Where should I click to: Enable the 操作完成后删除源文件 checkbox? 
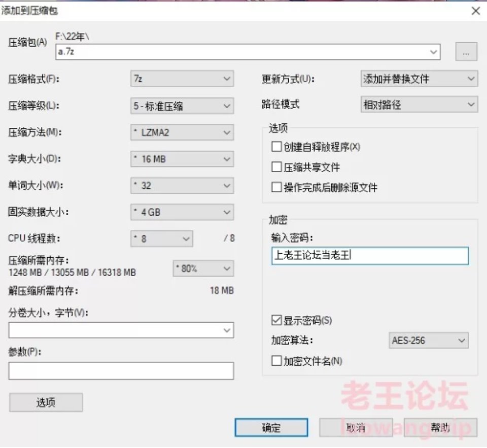click(x=276, y=187)
